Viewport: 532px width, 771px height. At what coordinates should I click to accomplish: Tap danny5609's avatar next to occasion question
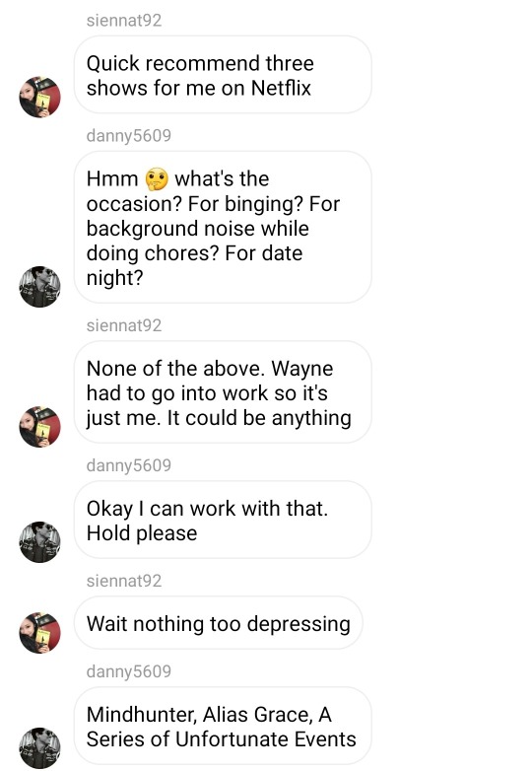point(39,287)
